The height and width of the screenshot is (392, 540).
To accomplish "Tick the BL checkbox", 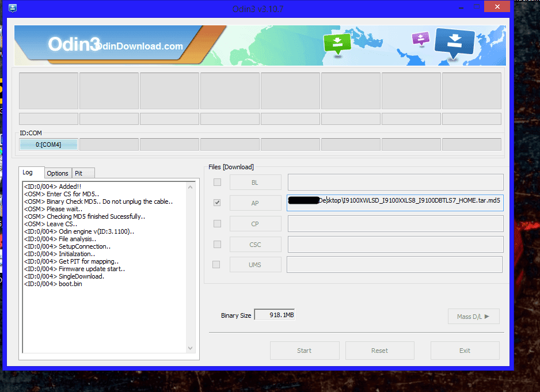I will pos(217,182).
